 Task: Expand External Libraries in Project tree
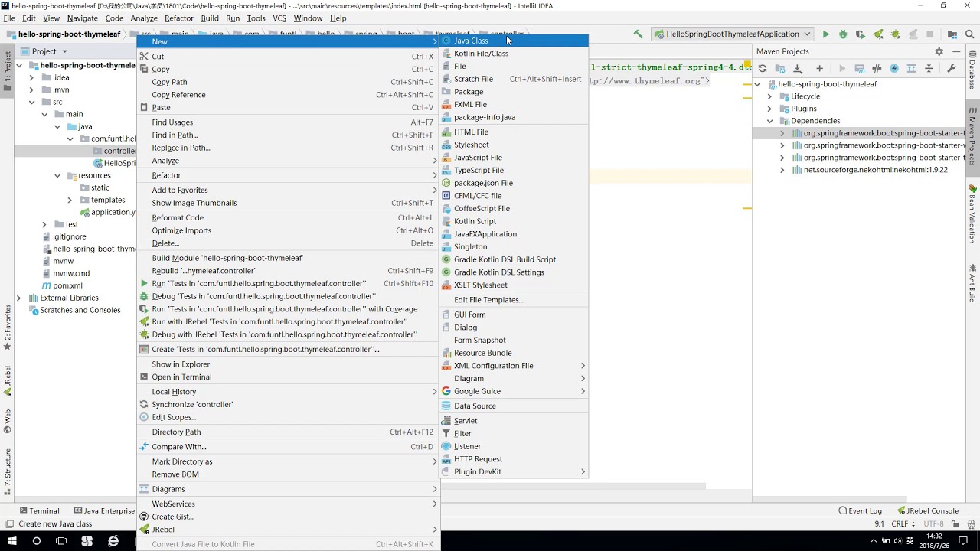tap(19, 298)
